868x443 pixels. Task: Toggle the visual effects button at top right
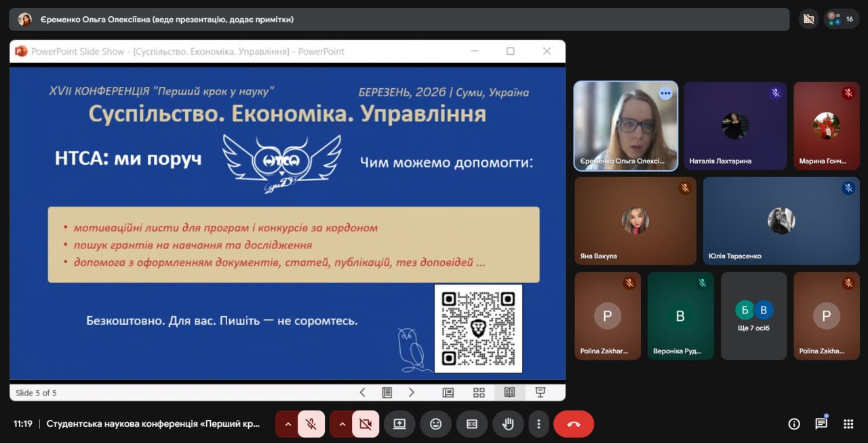tap(808, 19)
